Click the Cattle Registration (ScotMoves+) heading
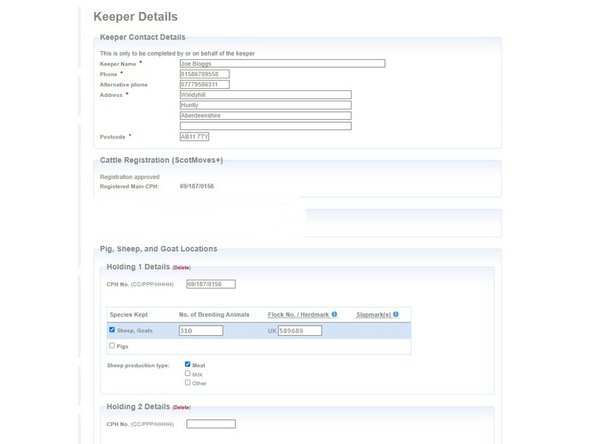The image size is (592, 444). coord(161,160)
